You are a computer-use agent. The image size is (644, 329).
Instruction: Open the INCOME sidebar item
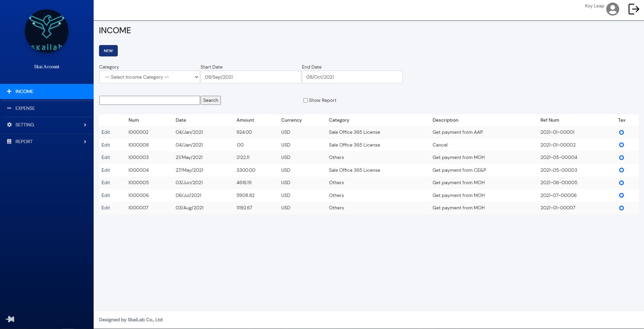coord(47,91)
